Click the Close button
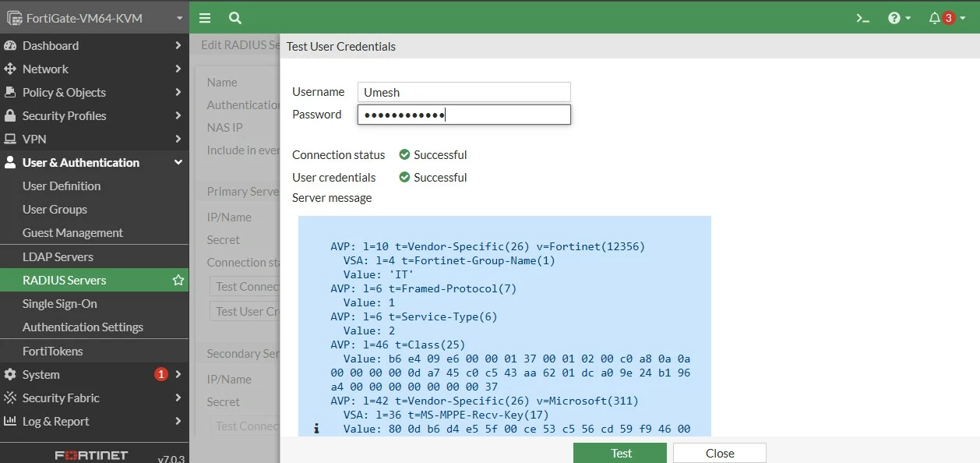This screenshot has width=980, height=463. coord(720,453)
